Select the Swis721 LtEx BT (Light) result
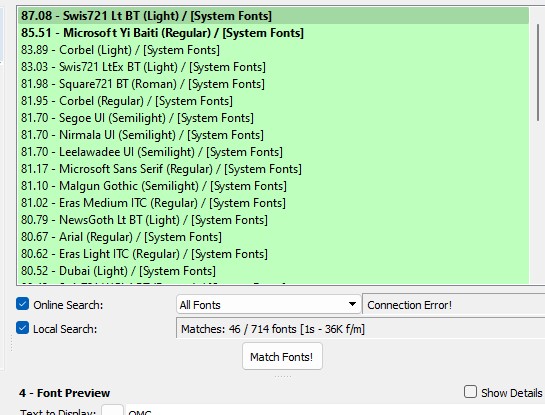The image size is (545, 415). point(274,67)
